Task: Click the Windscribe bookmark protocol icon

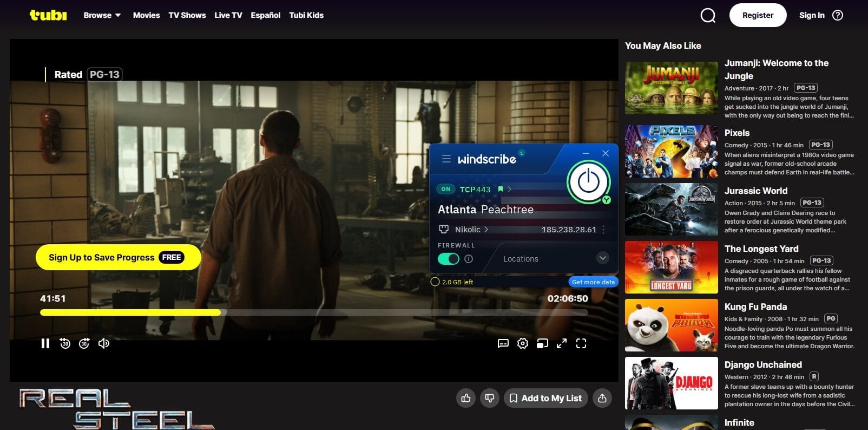Action: point(501,189)
